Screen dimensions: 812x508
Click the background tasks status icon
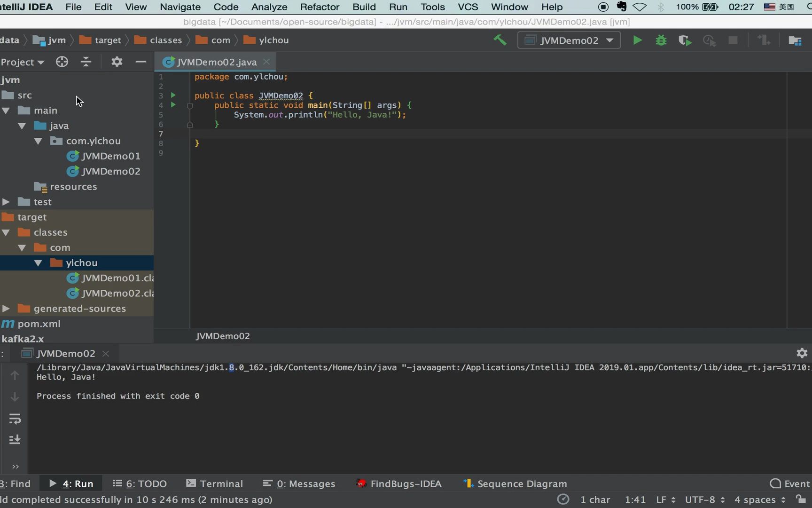[563, 500]
